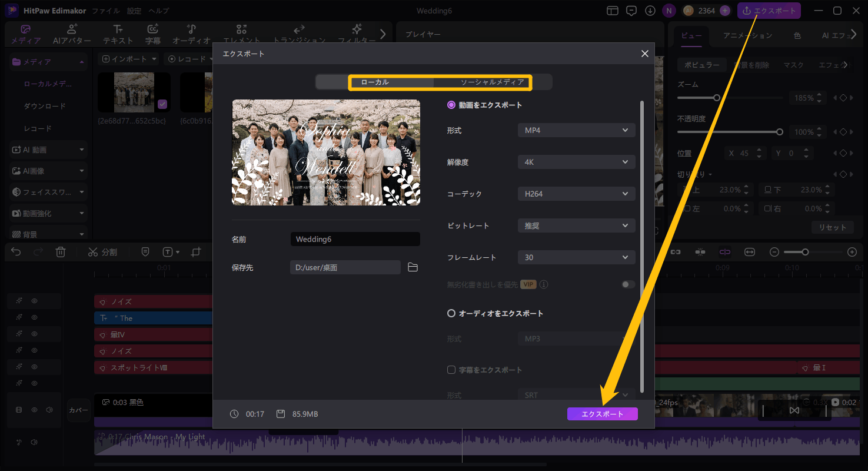Select the Split tool in timeline toolbar
The image size is (868, 471).
(104, 251)
